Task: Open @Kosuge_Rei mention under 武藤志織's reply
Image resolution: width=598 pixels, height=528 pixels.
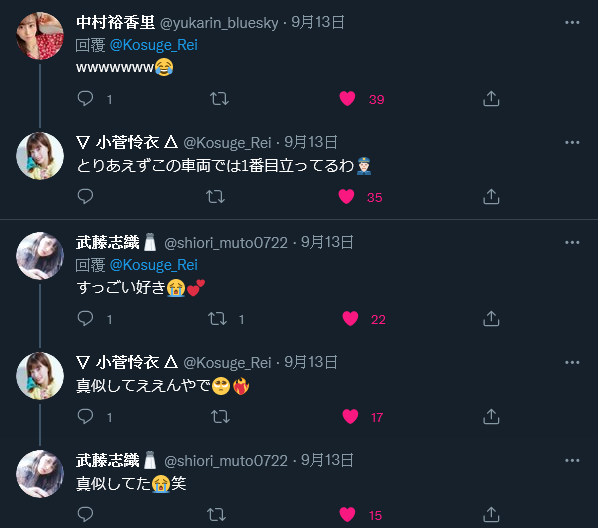Action: [x=154, y=265]
